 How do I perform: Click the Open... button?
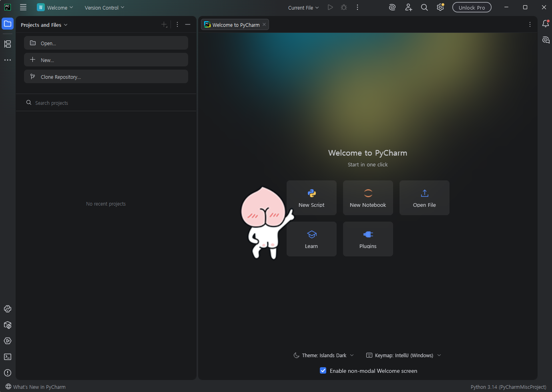point(106,43)
